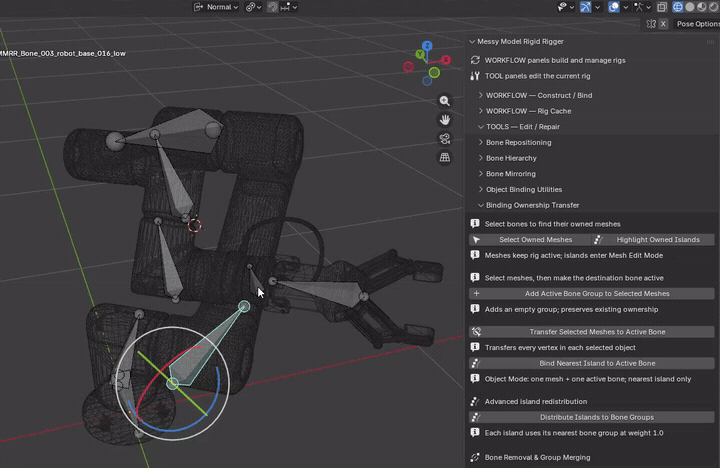Screen dimensions: 720x468
Task: Open the overlays options dropdown arrow
Action: point(625,7)
